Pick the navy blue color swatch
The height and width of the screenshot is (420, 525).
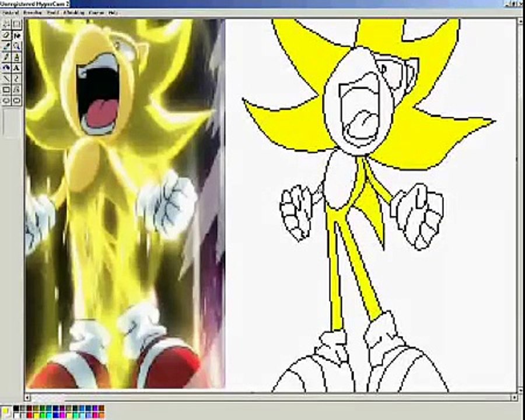coord(55,408)
